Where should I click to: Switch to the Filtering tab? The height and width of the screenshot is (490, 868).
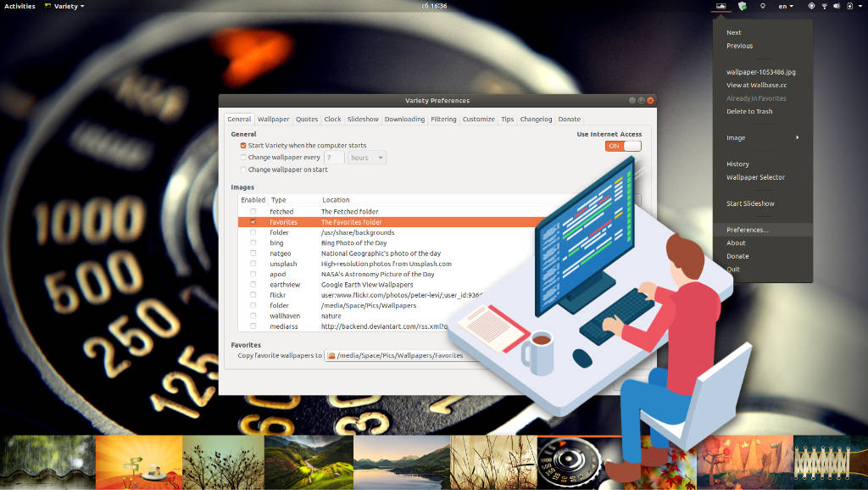443,119
